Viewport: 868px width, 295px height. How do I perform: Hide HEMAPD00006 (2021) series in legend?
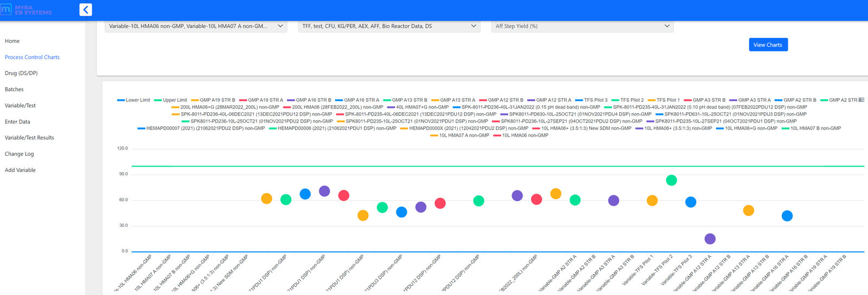pyautogui.click(x=333, y=129)
